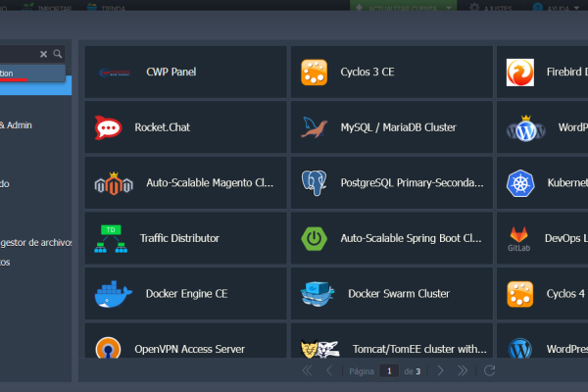588x392 pixels.
Task: Select the Cyclos 3 CE dice icon
Action: pos(315,73)
